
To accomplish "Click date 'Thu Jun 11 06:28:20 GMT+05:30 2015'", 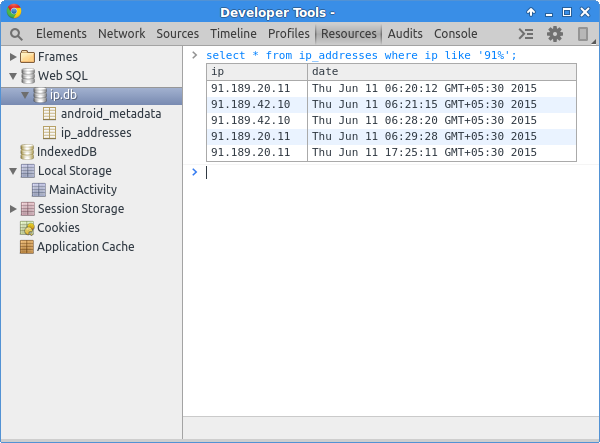I will coord(424,121).
